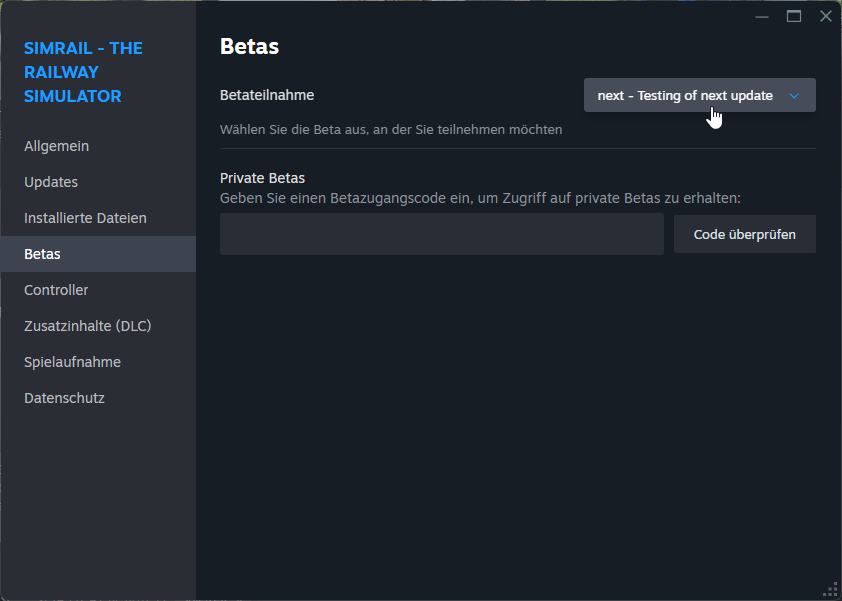The width and height of the screenshot is (842, 601).
Task: Open the Allgemein settings section
Action: 57,146
